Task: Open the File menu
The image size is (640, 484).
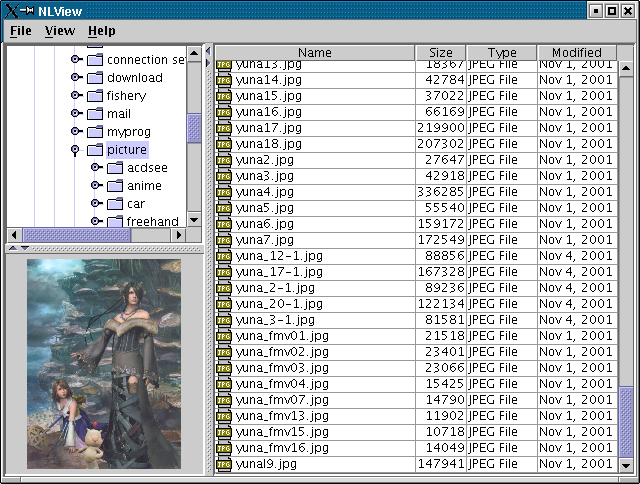Action: [x=21, y=31]
